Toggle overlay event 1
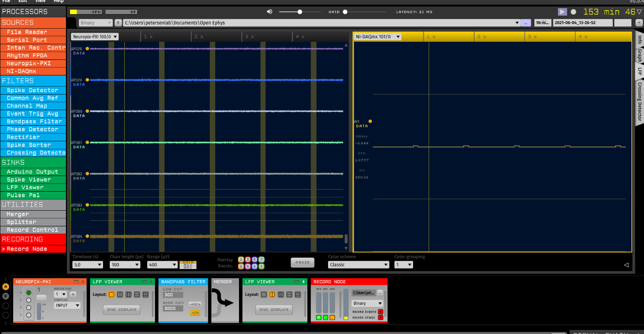644x334 pixels. point(241,260)
